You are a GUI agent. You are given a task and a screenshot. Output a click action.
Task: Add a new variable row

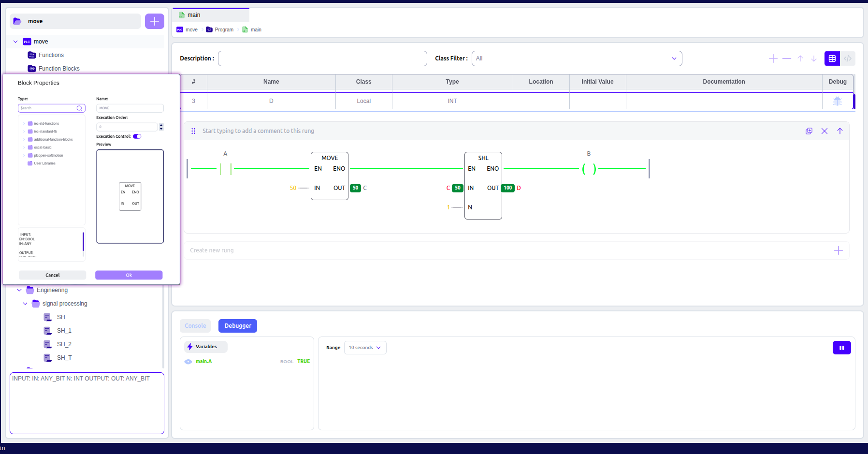[773, 59]
